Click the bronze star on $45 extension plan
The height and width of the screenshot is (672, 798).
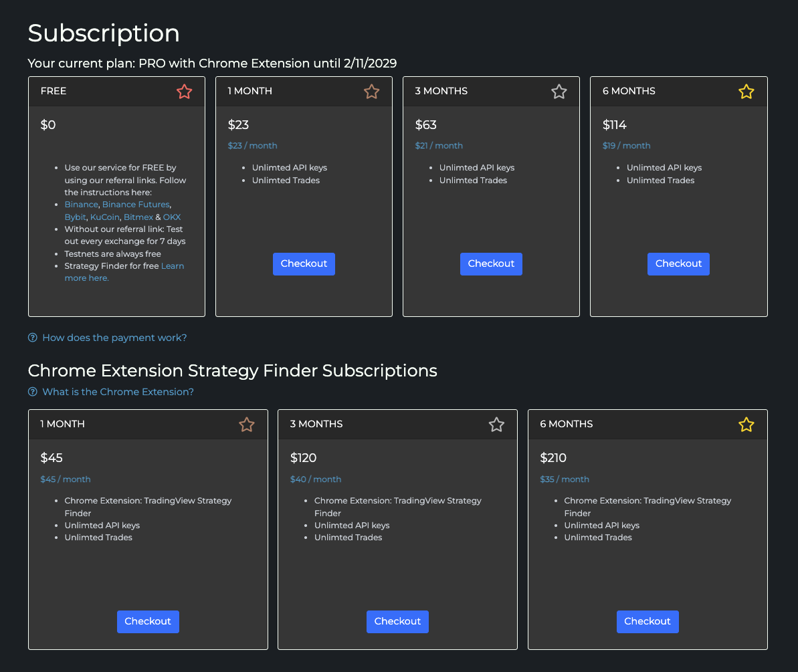pyautogui.click(x=247, y=424)
